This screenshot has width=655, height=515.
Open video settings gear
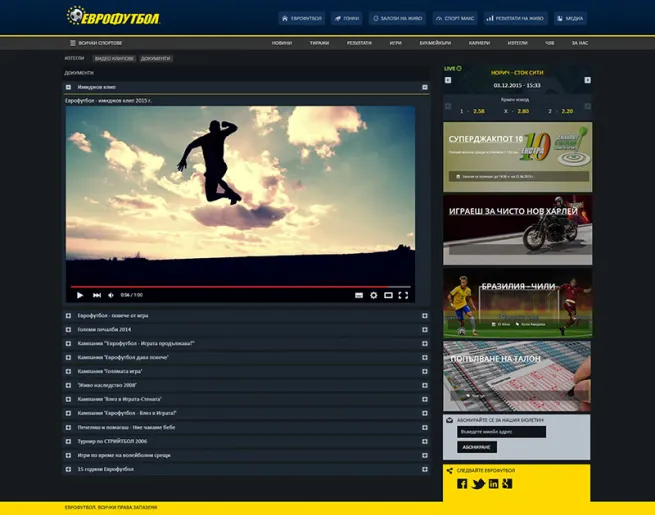point(373,295)
